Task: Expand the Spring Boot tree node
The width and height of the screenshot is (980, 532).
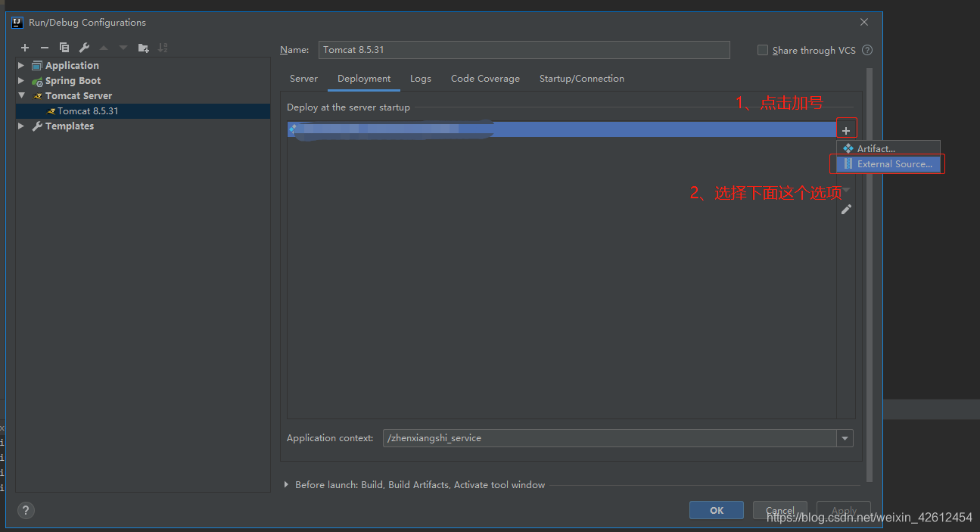Action: point(21,81)
